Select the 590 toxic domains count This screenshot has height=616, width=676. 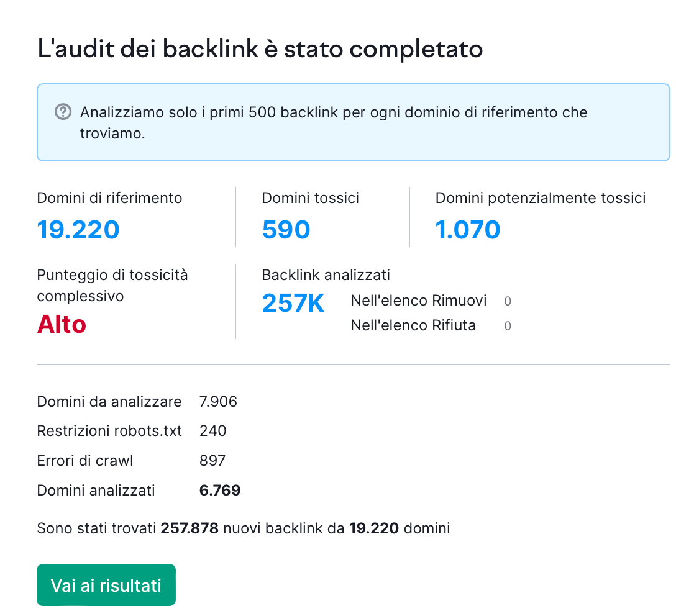pos(286,230)
